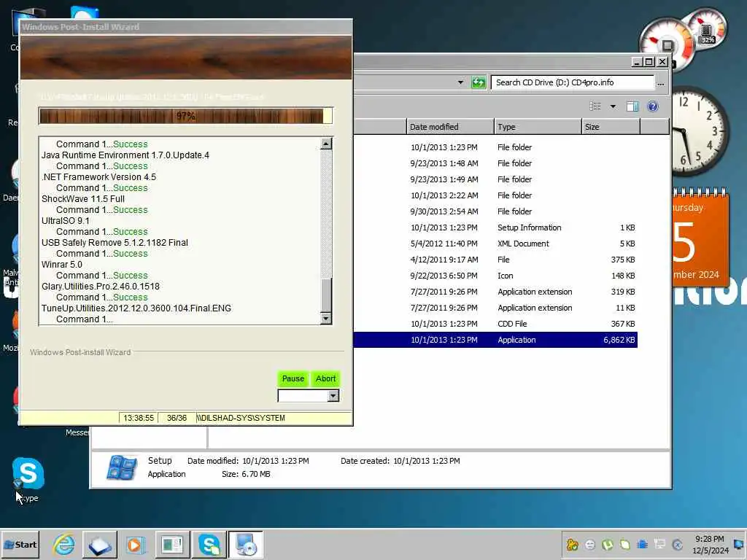Show desktop with the monitor icon beside the clock

tap(740, 544)
